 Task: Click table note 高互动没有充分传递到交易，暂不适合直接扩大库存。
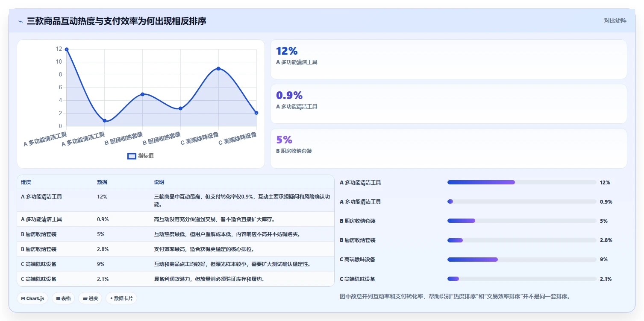click(215, 219)
